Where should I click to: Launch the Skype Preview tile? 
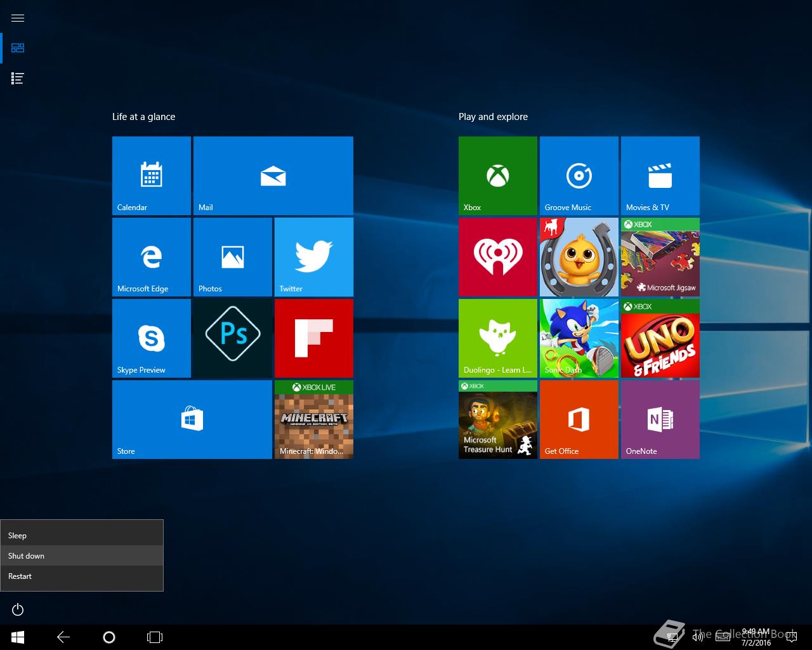point(152,338)
